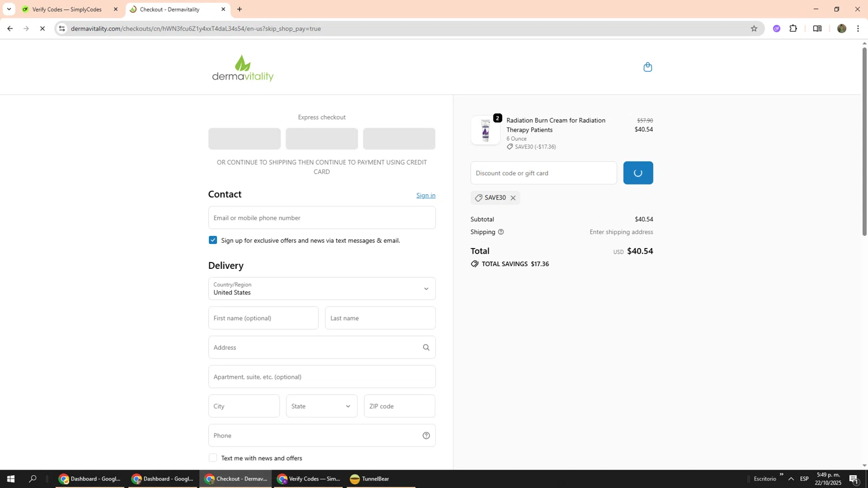868x488 pixels.
Task: Click the Address input field
Action: point(322,347)
